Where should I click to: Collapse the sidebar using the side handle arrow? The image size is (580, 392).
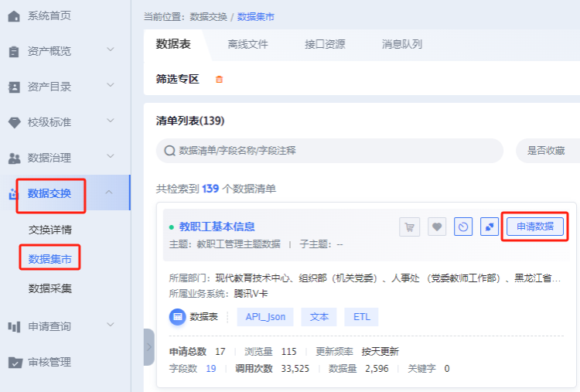click(x=148, y=347)
